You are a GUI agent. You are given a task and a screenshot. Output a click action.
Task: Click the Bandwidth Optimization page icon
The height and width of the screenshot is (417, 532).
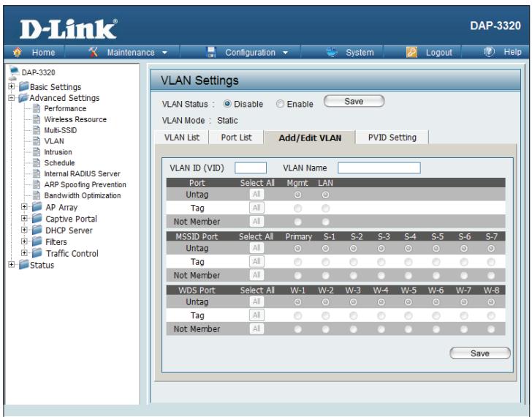coord(37,195)
